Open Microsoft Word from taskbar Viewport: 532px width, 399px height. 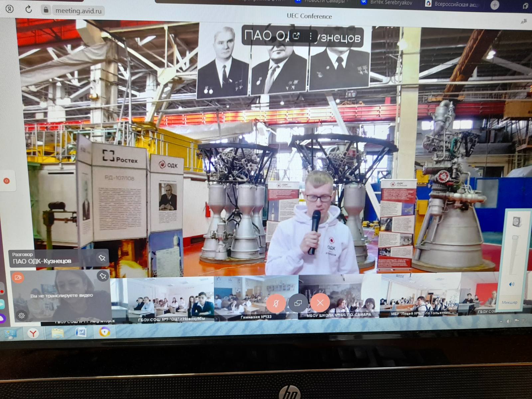pos(81,332)
